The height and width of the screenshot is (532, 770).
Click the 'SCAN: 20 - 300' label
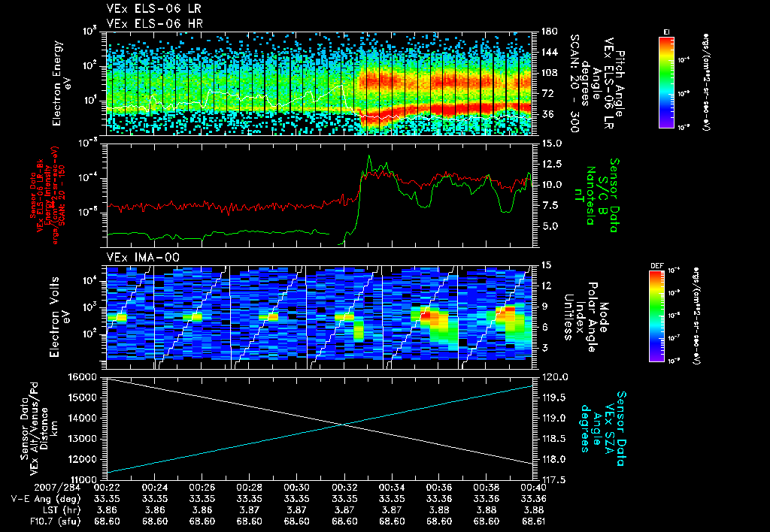(574, 83)
